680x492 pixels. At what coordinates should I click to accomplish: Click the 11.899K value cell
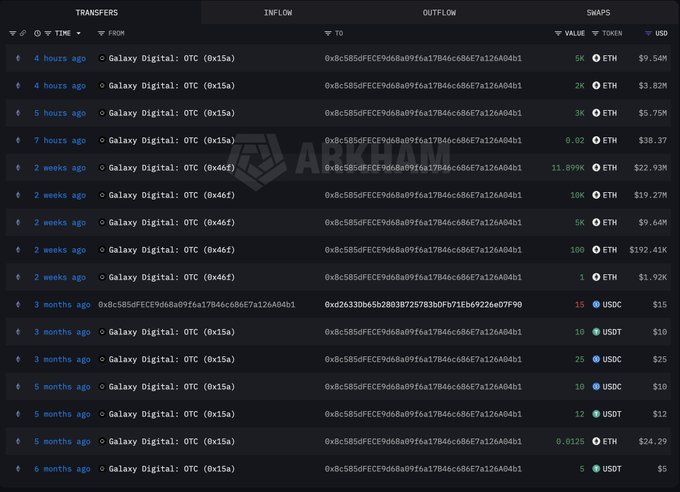568,167
